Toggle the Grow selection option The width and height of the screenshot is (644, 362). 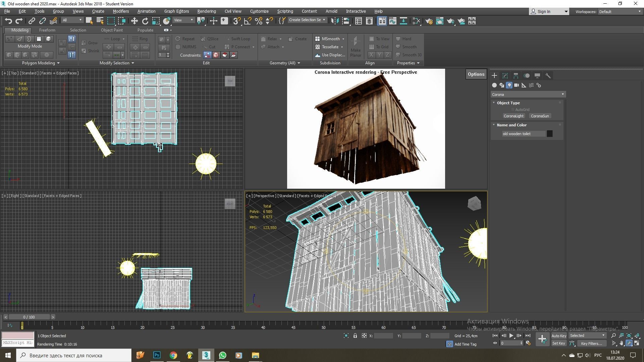click(90, 43)
